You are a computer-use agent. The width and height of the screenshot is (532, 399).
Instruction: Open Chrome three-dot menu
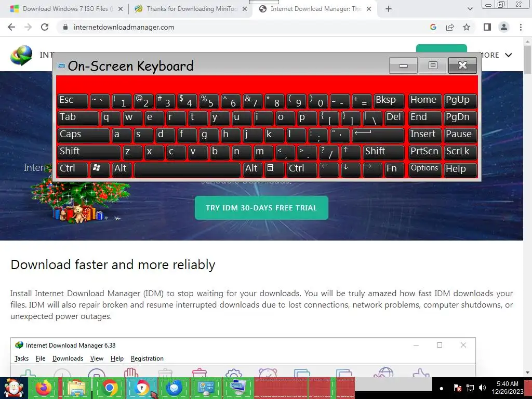(521, 27)
